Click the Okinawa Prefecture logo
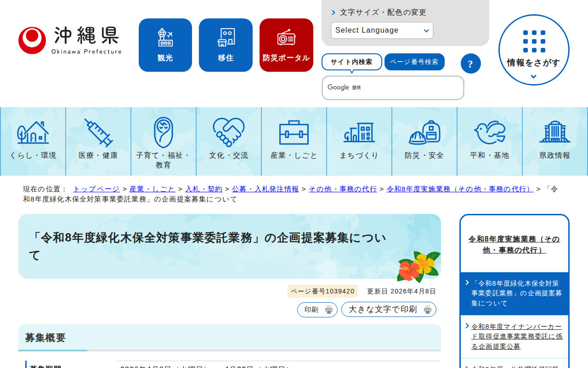The image size is (588, 368). click(x=70, y=40)
